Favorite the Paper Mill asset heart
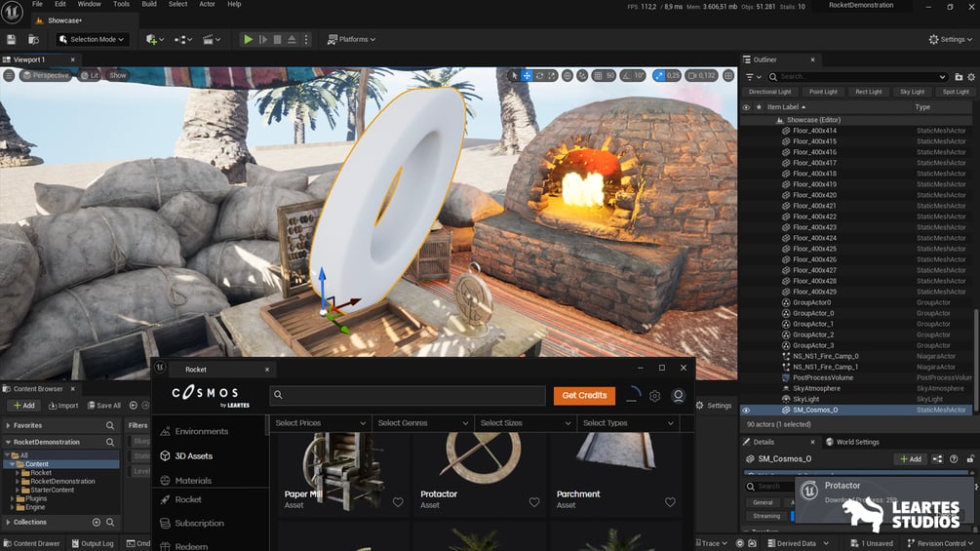The width and height of the screenshot is (980, 551). point(398,502)
